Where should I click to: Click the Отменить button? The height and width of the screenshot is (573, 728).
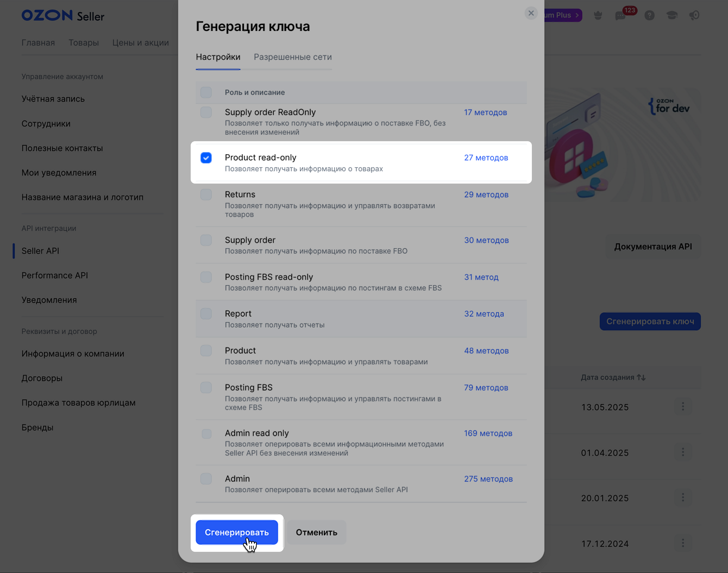pos(316,533)
